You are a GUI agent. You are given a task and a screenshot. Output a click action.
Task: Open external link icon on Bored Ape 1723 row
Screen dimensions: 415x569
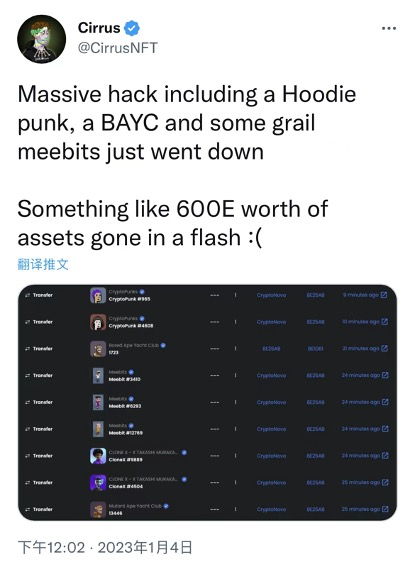pos(385,348)
